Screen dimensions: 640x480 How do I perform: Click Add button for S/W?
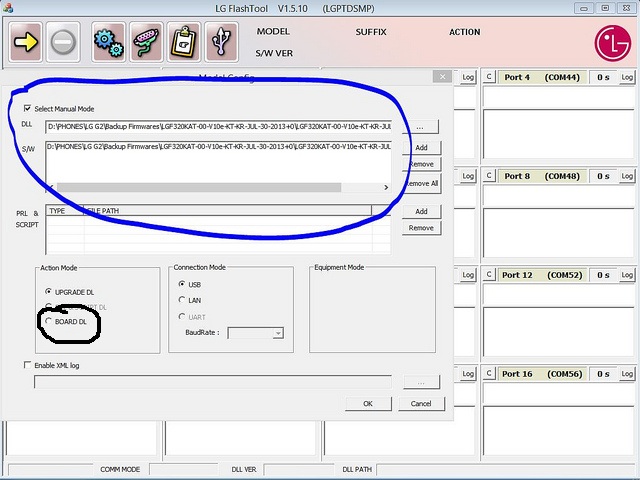pyautogui.click(x=421, y=147)
